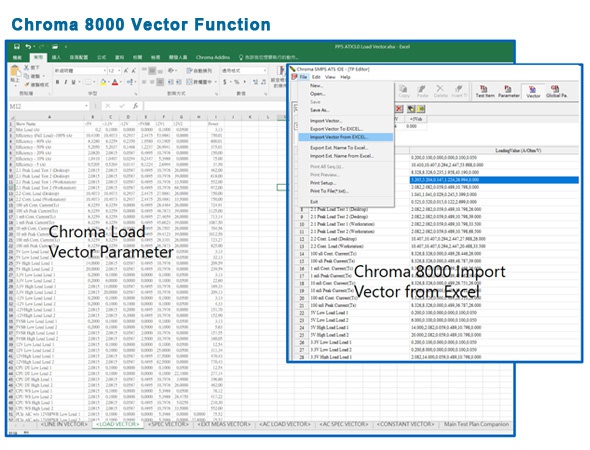
Task: Click the green arrow icon in Chroma vector toolbar
Action: click(x=421, y=109)
